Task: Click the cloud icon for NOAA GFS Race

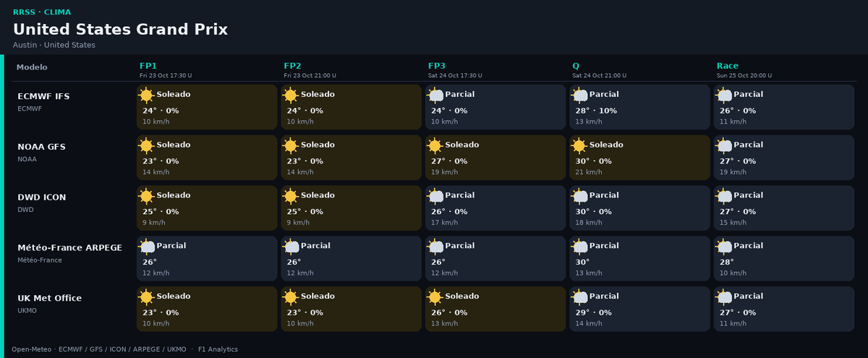Action: tap(723, 145)
